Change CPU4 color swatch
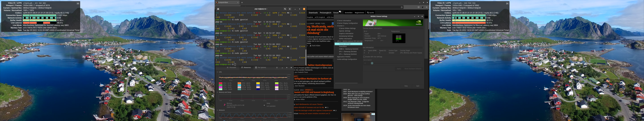 point(277,83)
